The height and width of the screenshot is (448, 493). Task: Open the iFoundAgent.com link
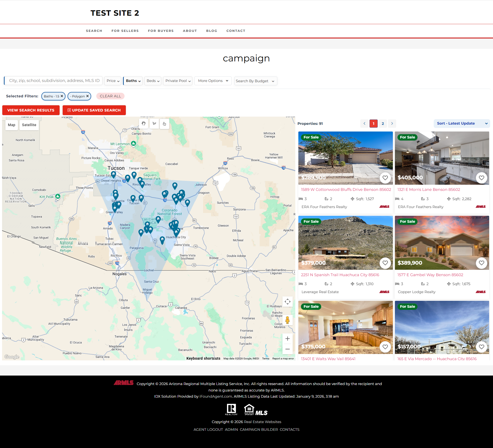216,396
